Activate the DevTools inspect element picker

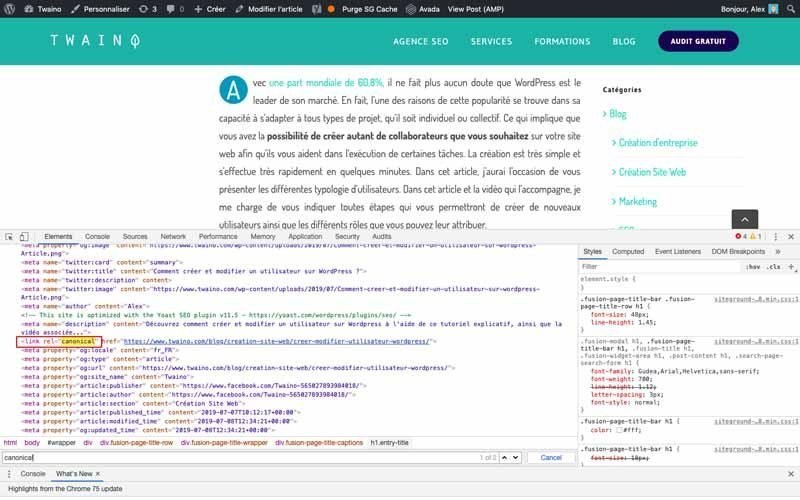(9, 237)
